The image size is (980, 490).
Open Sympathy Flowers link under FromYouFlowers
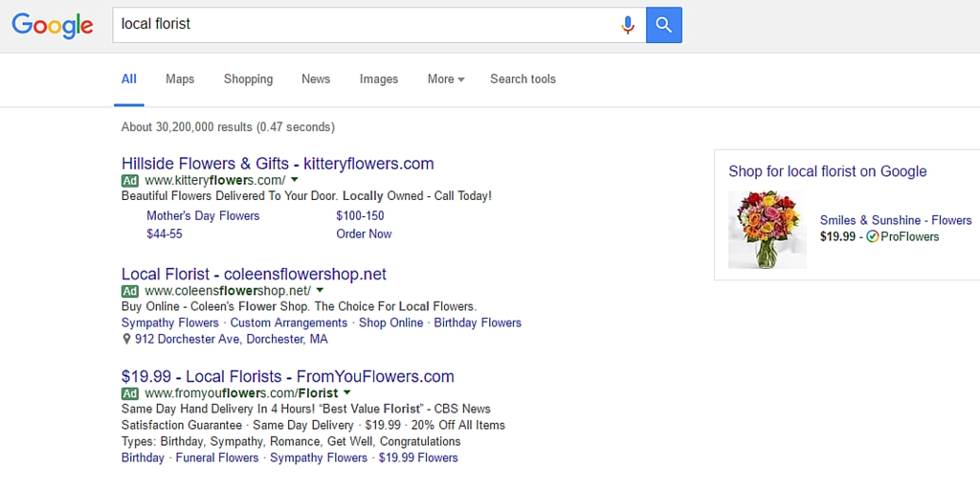tap(319, 458)
